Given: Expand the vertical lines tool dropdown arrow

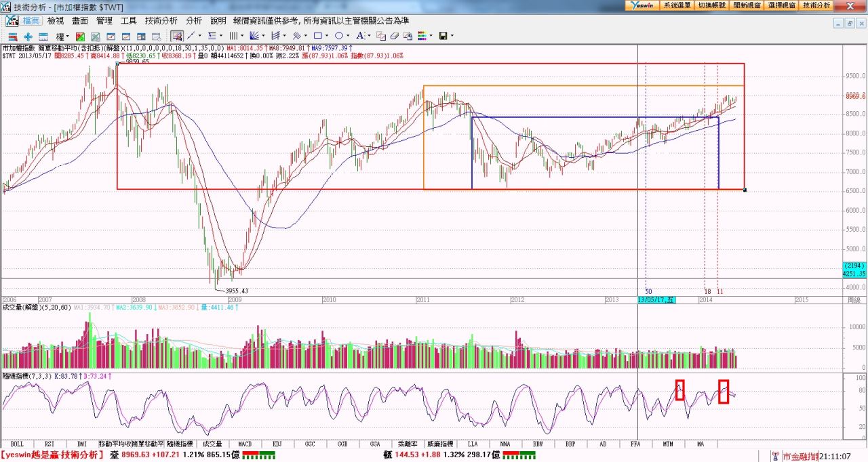Looking at the screenshot, I should [242, 36].
